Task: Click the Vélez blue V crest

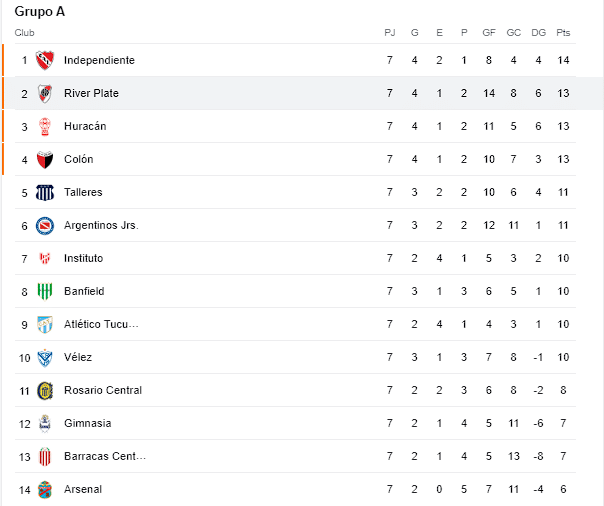Action: [x=45, y=358]
